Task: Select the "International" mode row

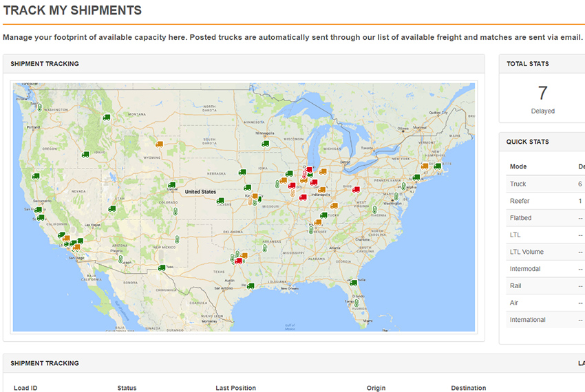Action: (546, 320)
